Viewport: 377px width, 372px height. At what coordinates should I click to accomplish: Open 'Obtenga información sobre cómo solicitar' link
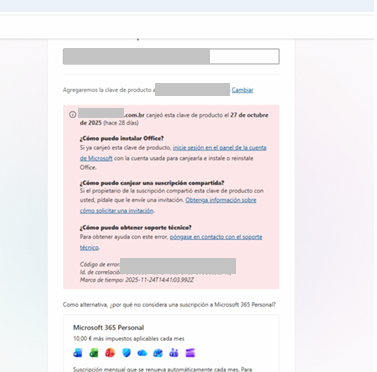click(x=221, y=200)
